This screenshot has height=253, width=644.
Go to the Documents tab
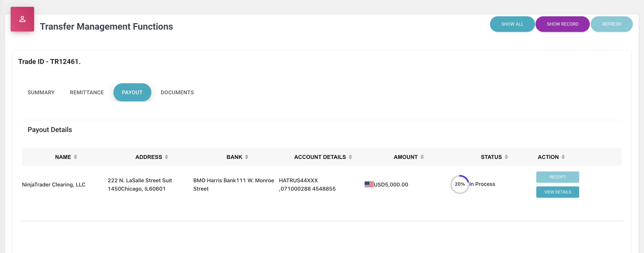[x=177, y=93]
